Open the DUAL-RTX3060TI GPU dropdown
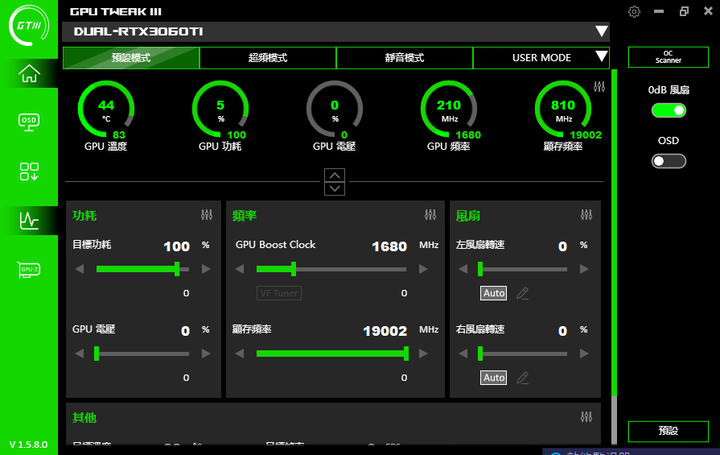Screen dimensions: 720x455 click(x=336, y=31)
